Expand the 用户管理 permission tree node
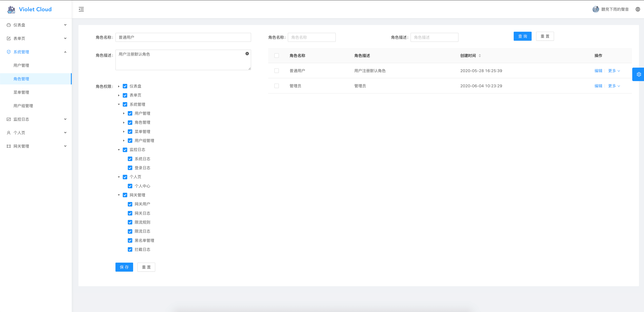 (124, 113)
